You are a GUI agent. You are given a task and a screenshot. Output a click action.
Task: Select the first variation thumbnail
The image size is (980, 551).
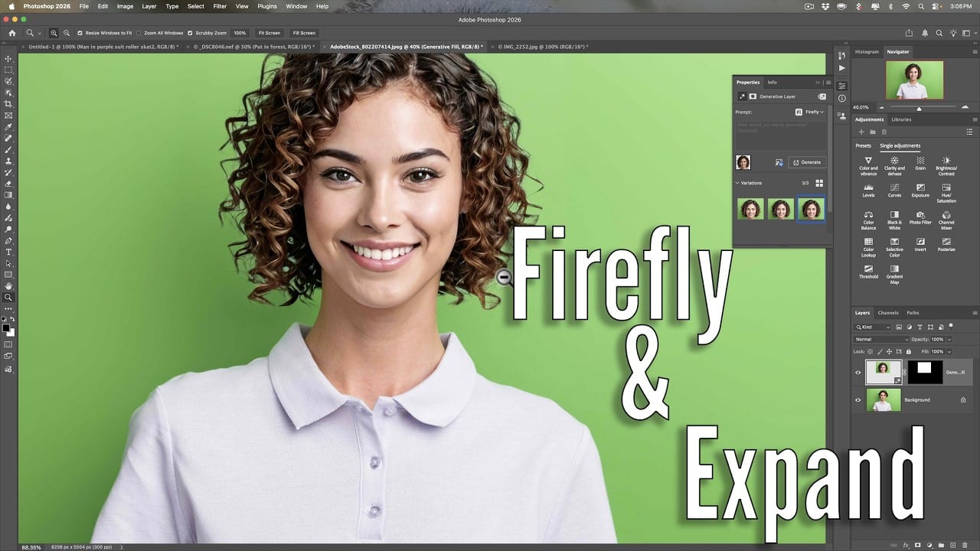[x=750, y=208]
